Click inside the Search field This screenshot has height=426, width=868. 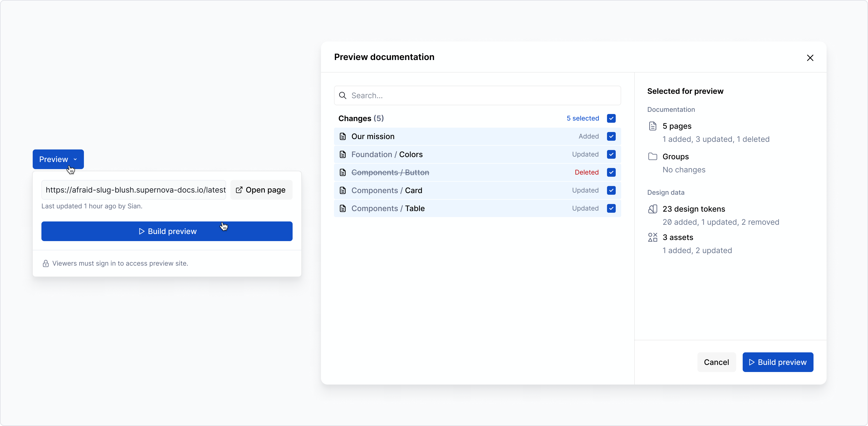coord(438,95)
